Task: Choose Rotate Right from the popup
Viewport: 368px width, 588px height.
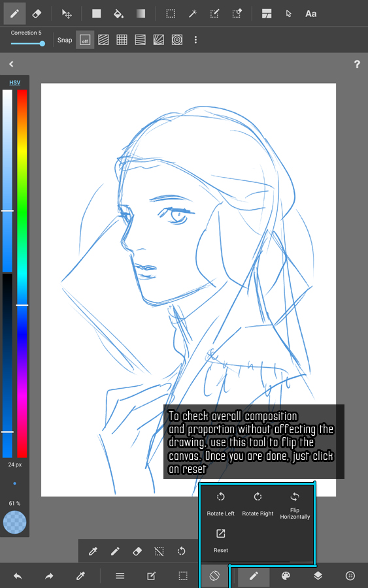Action: [258, 505]
